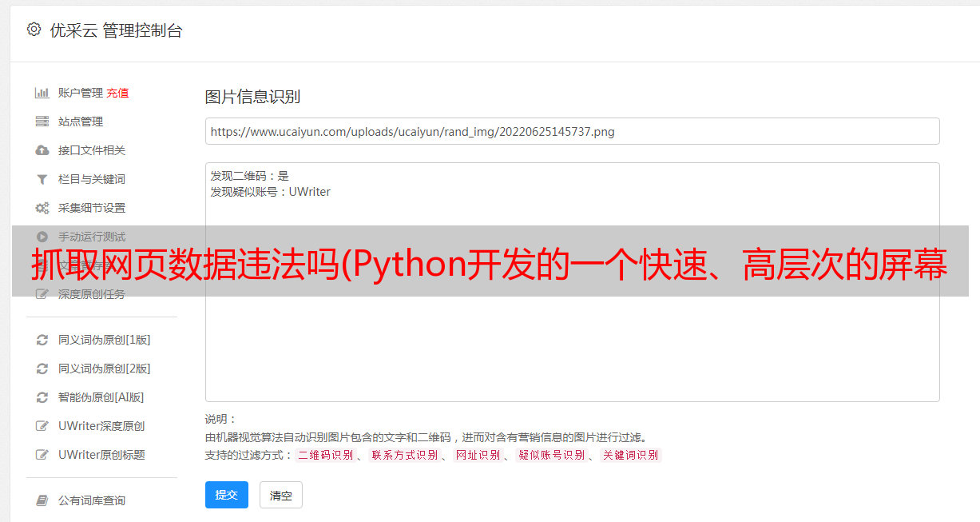980x522 pixels.
Task: Open the 账户管理 menu item
Action: coord(81,93)
